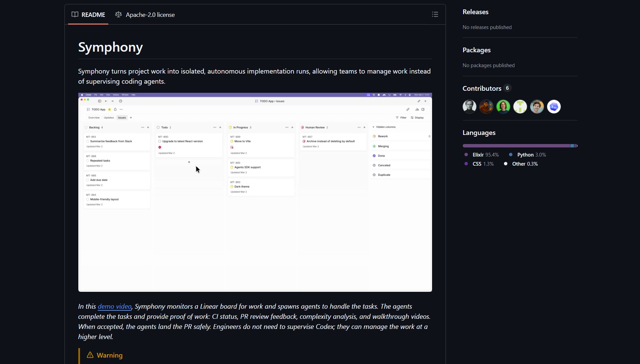Click the Elixir language link

click(478, 155)
